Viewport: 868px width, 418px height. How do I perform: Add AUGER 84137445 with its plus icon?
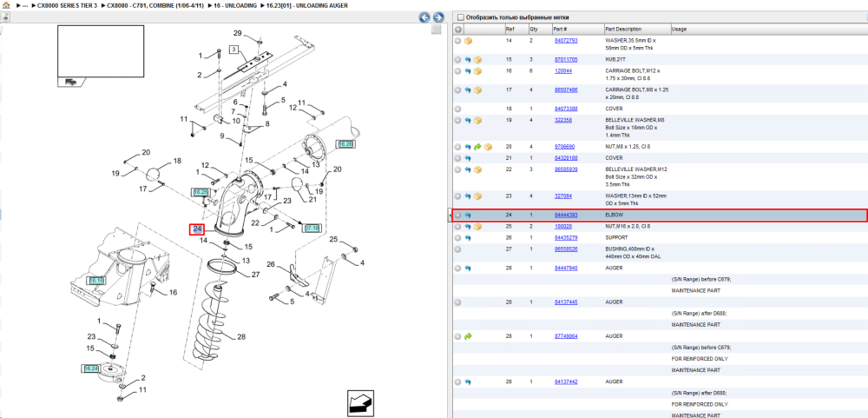457,302
